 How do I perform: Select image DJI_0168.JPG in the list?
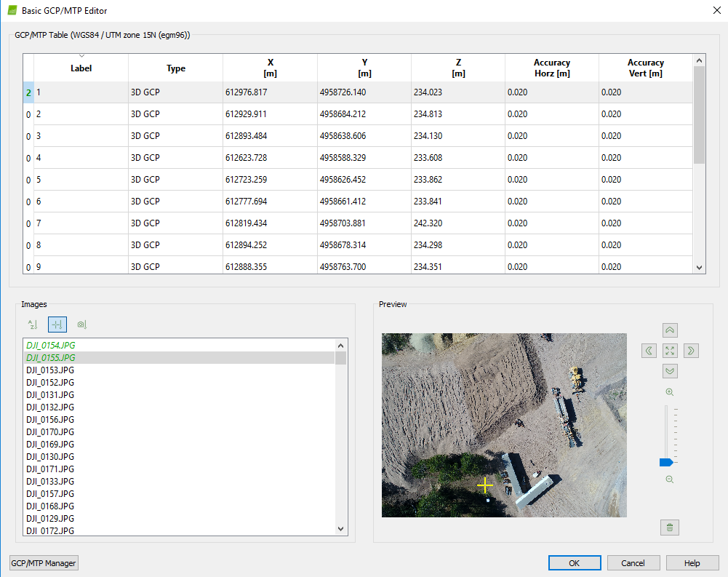point(179,506)
